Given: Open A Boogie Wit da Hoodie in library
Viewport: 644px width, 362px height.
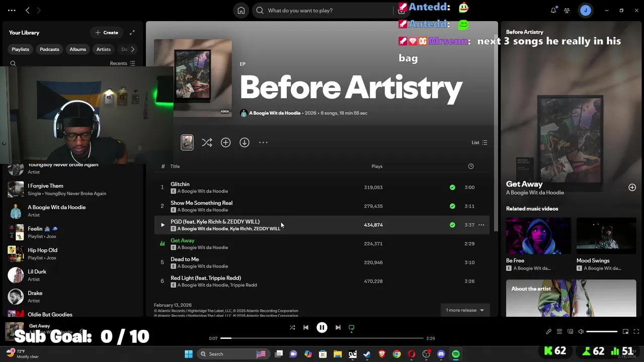Looking at the screenshot, I should coord(73,211).
